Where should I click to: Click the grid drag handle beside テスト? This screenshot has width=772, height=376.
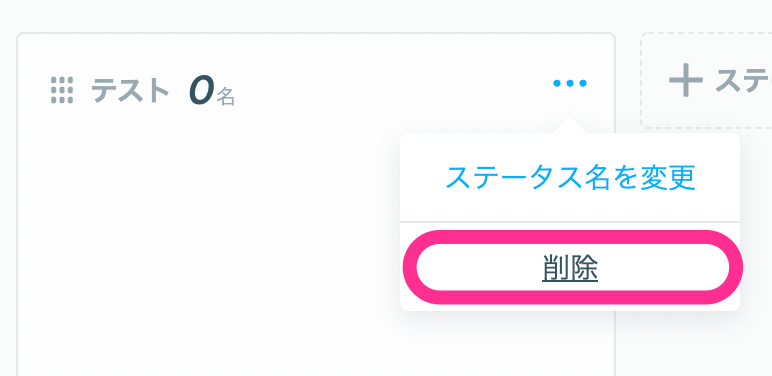point(62,90)
